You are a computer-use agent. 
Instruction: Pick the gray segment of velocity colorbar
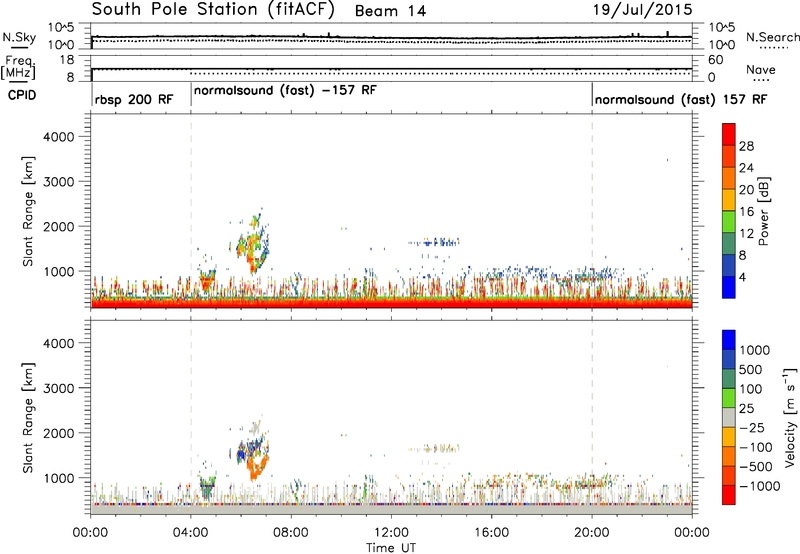click(x=729, y=417)
